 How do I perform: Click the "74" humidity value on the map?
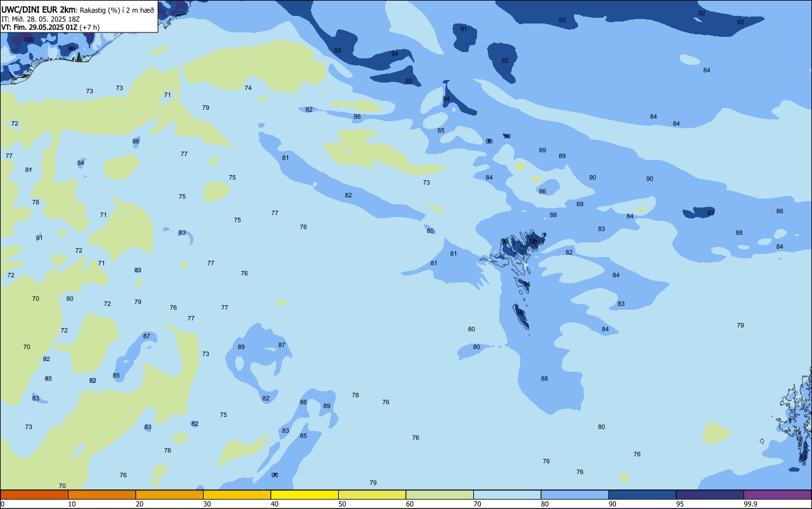pyautogui.click(x=248, y=88)
